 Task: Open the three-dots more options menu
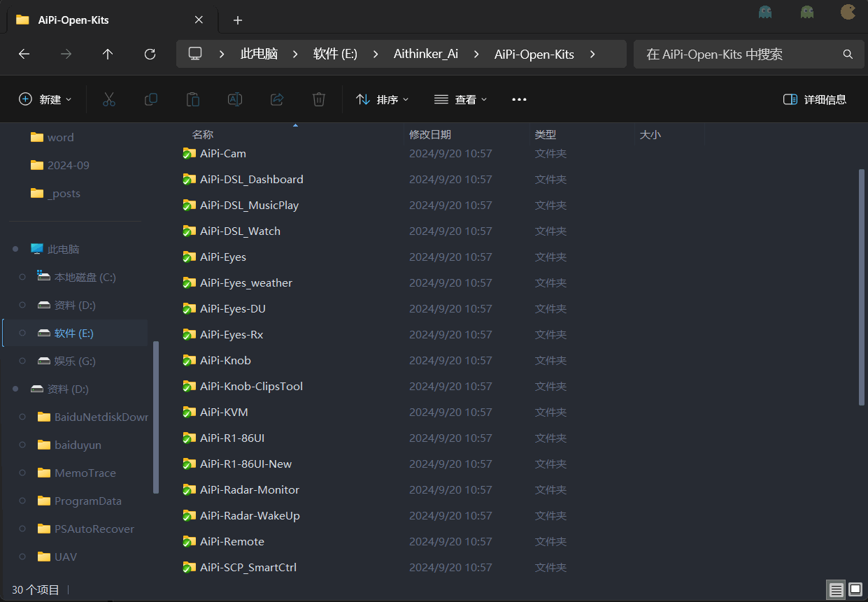519,99
